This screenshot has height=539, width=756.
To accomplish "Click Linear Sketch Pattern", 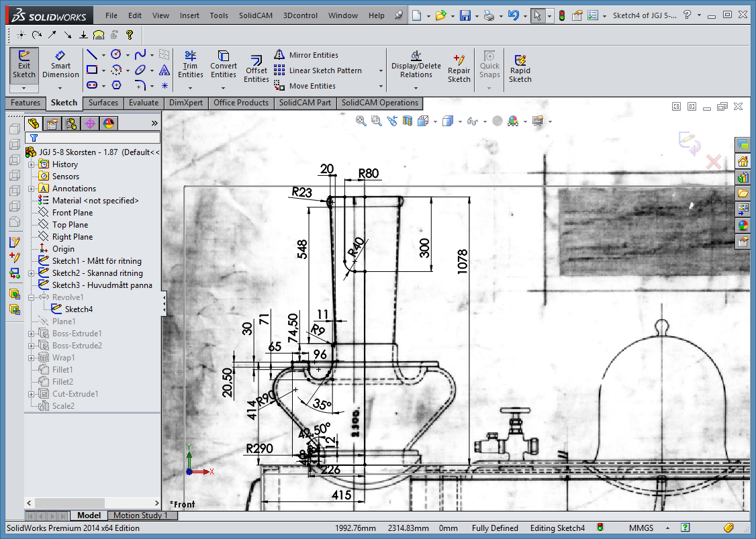I will pyautogui.click(x=318, y=70).
